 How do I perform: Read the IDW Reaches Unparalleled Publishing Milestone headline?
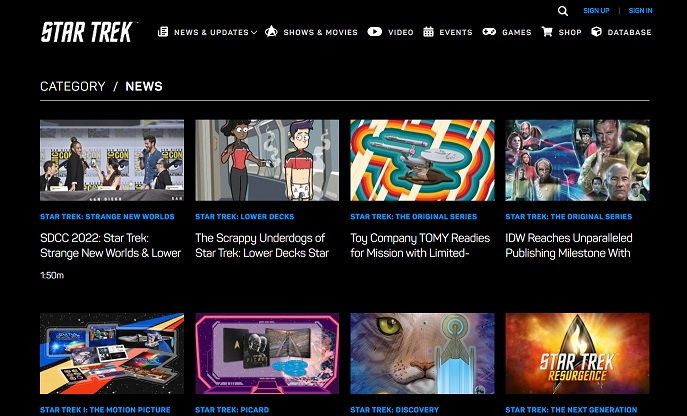[x=569, y=245]
